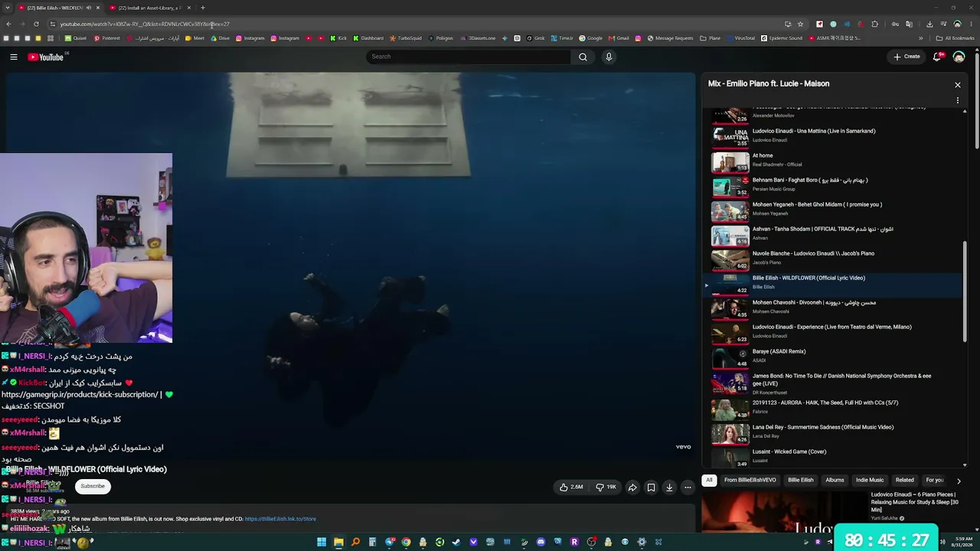The image size is (980, 551).
Task: Open browser extensions puzzle icon
Action: coord(875,24)
